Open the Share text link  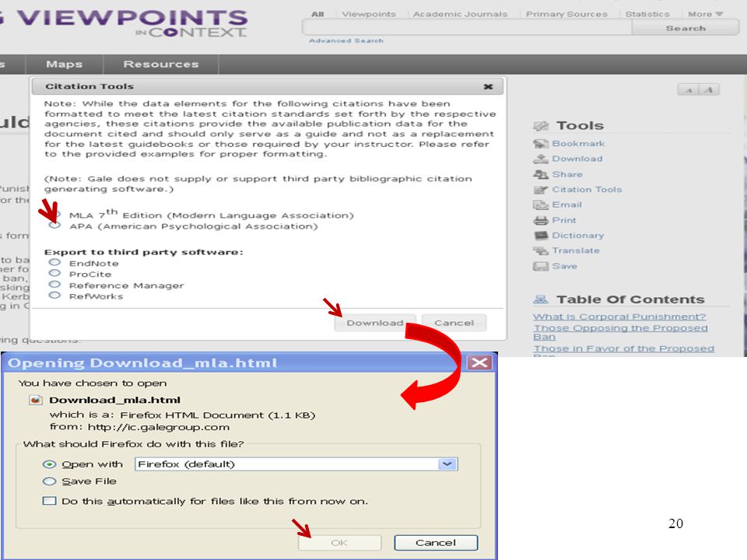pyautogui.click(x=567, y=174)
